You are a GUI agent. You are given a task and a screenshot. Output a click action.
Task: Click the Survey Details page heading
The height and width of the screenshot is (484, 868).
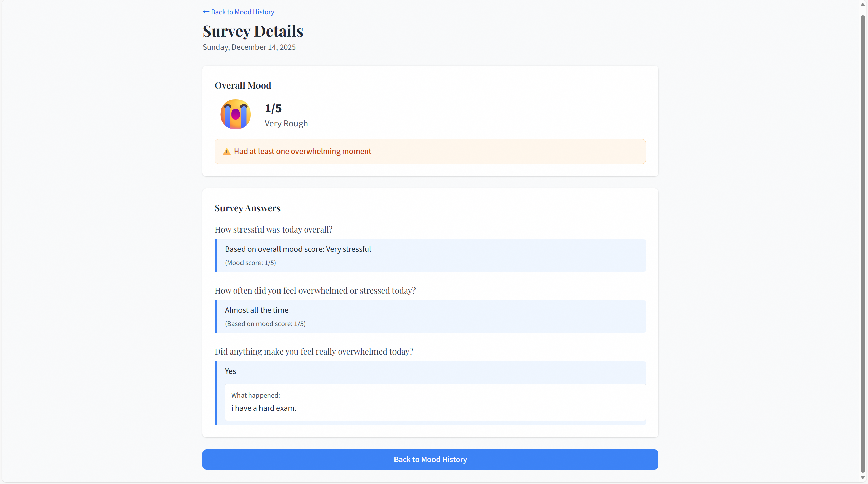click(253, 31)
